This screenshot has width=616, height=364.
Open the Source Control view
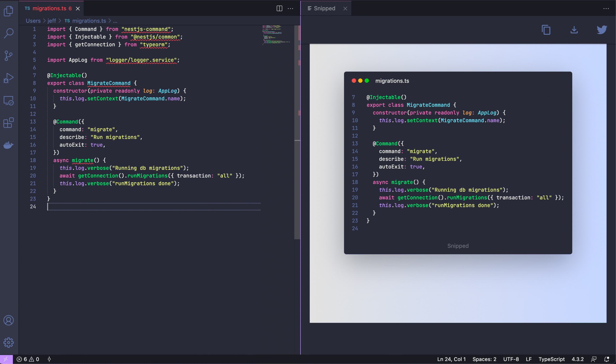pyautogui.click(x=9, y=56)
